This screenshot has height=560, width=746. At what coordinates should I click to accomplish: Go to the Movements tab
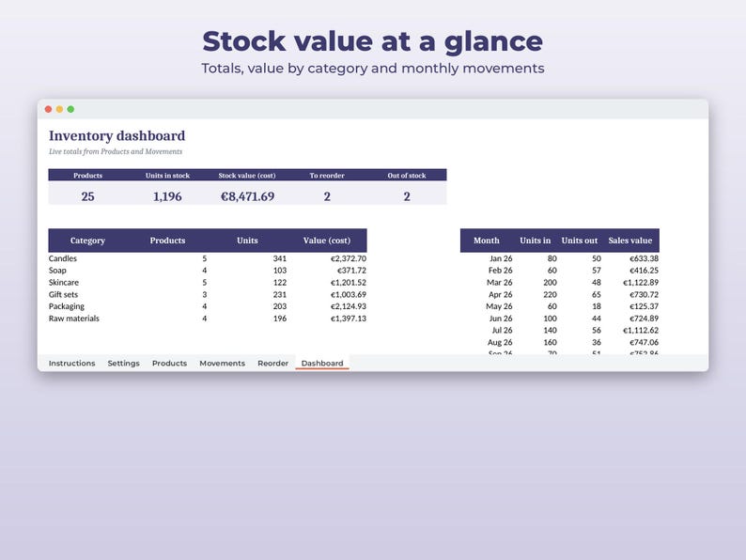click(222, 363)
